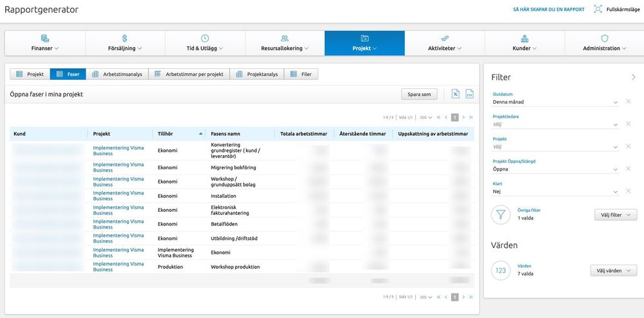
Task: Open project link in Installation row
Action: (x=118, y=196)
